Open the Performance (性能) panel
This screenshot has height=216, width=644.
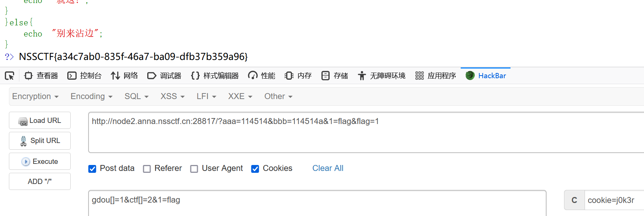(x=262, y=76)
